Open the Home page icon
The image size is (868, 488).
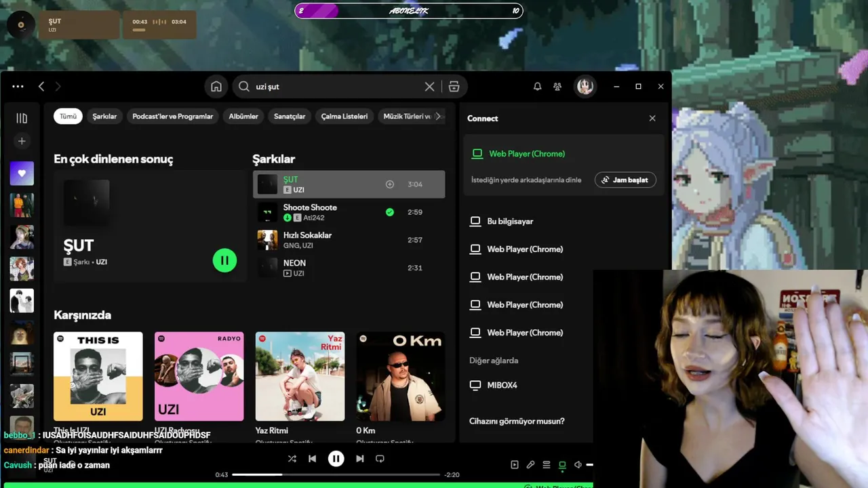pos(216,87)
